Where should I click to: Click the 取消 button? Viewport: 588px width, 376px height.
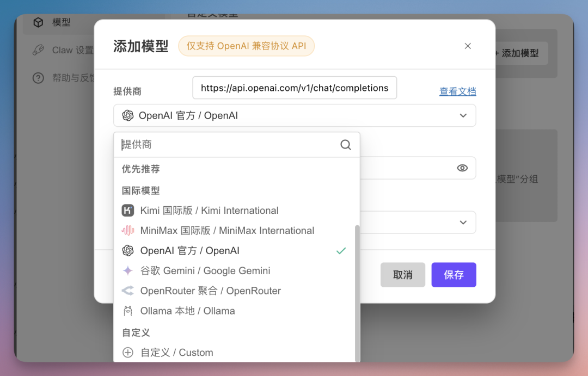coord(402,275)
